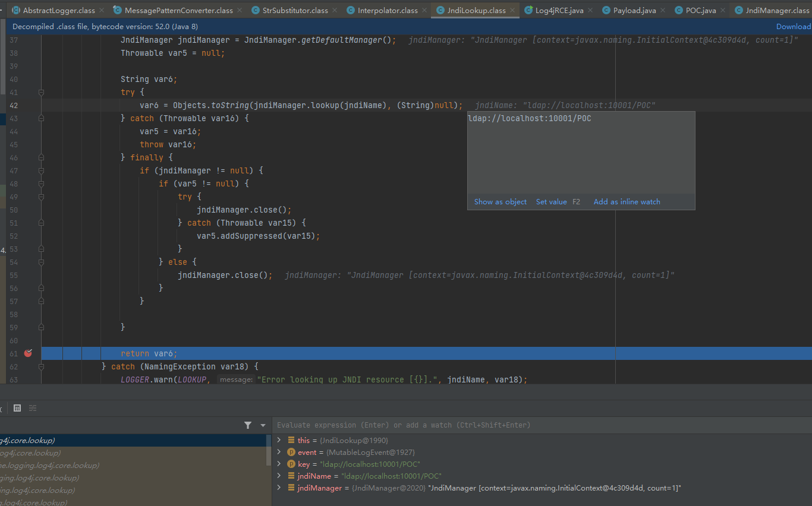Click the Download sources link

click(794, 26)
